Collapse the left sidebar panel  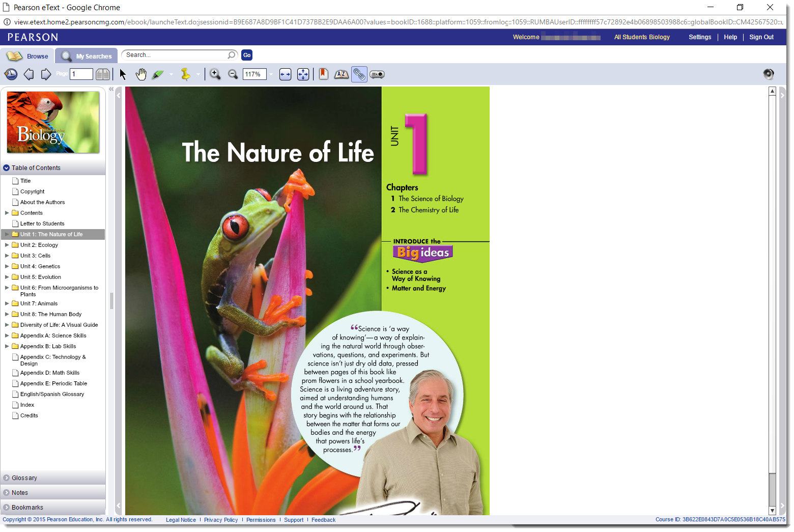[111, 89]
